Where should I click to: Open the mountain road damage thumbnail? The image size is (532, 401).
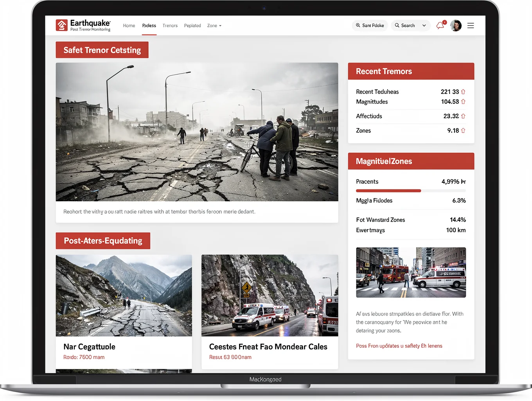[124, 296]
